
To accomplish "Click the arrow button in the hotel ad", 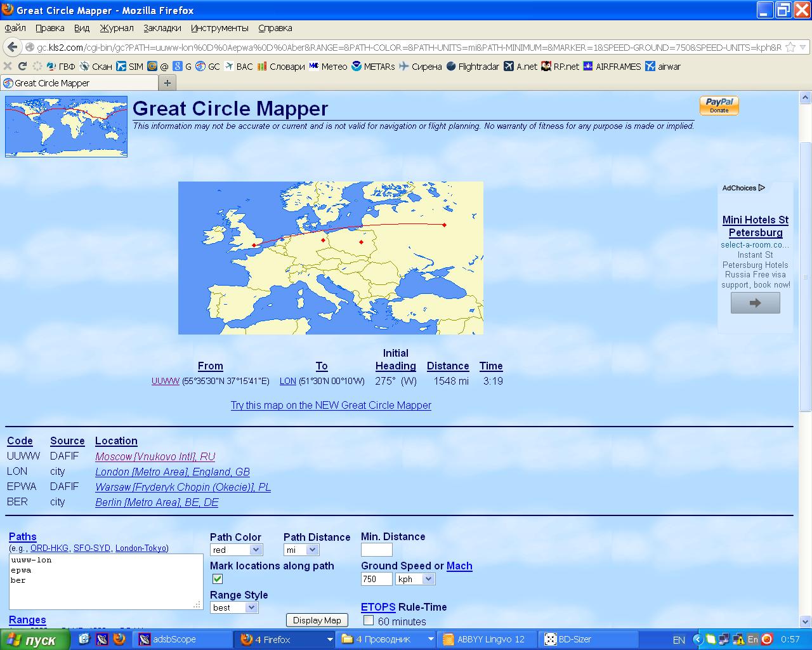I will [755, 303].
